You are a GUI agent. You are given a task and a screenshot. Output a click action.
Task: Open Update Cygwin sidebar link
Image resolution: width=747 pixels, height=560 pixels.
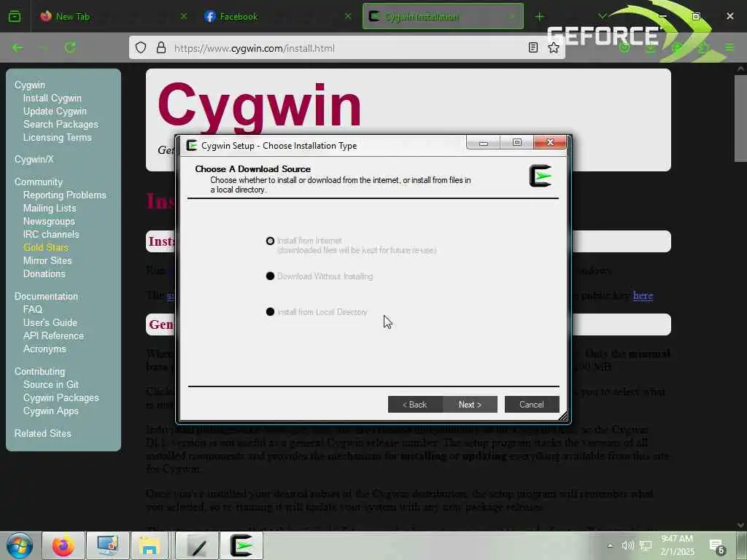[55, 111]
